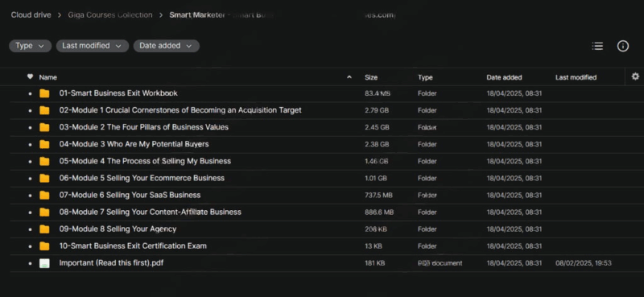The height and width of the screenshot is (297, 644).
Task: Switch to list view icon
Action: pyautogui.click(x=597, y=46)
